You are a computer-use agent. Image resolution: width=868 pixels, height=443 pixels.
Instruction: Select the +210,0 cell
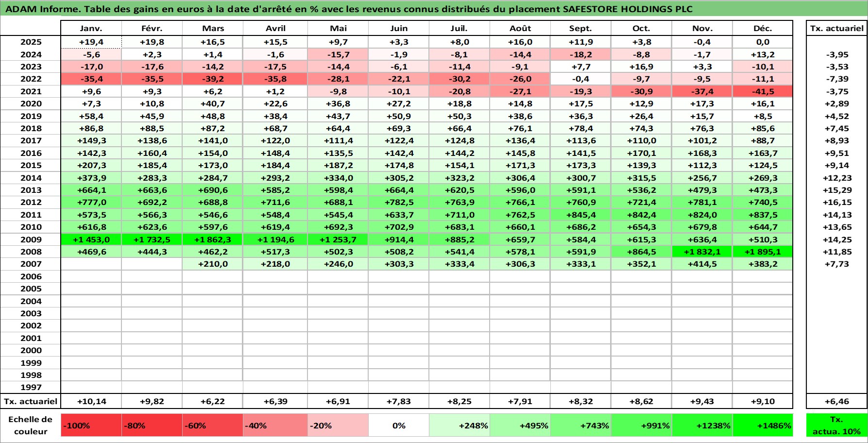click(212, 264)
